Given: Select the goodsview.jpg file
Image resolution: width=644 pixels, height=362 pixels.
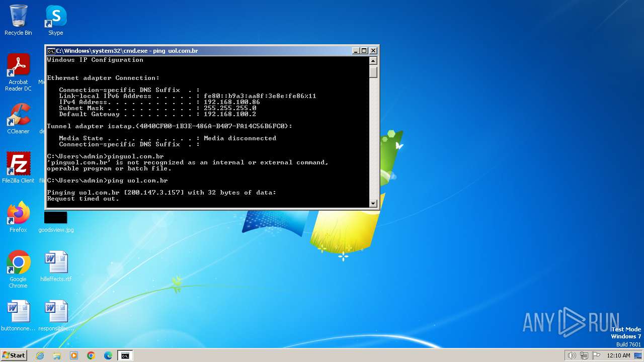Looking at the screenshot, I should click(55, 221).
